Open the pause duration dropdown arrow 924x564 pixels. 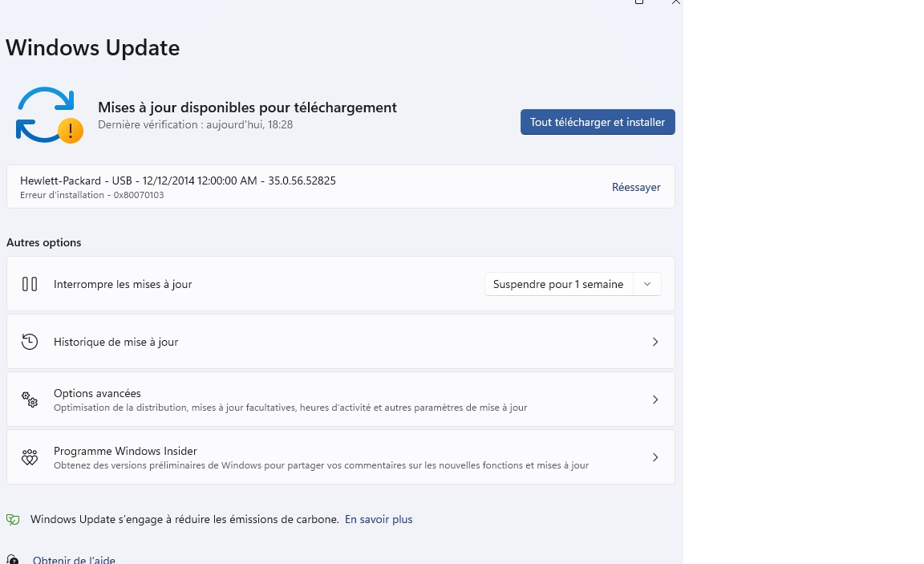(647, 284)
